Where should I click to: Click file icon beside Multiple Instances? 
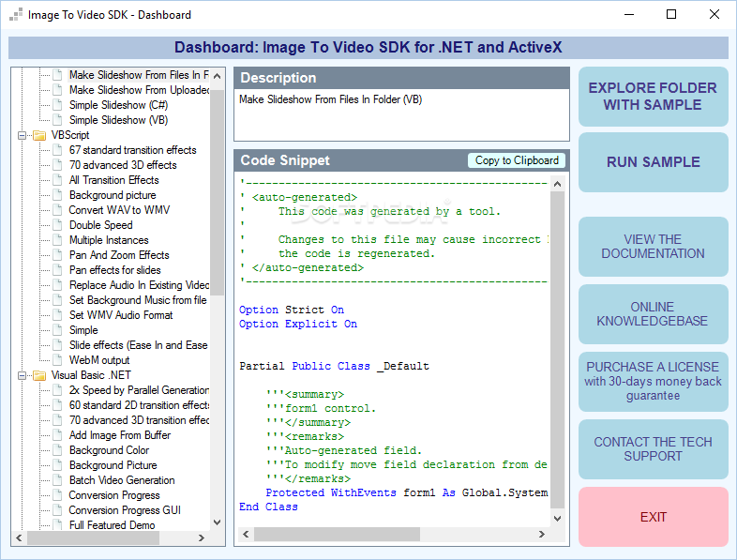(57, 240)
